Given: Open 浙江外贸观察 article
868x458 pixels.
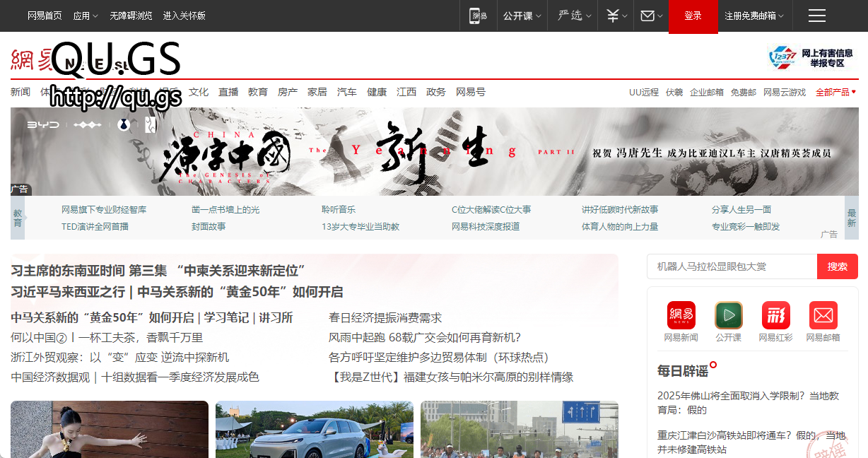Looking at the screenshot, I should click(120, 358).
